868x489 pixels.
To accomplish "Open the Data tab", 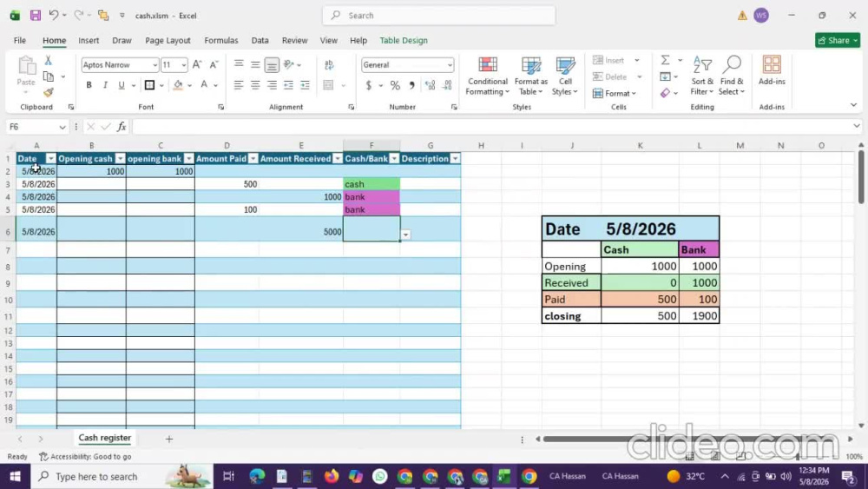I will (260, 41).
